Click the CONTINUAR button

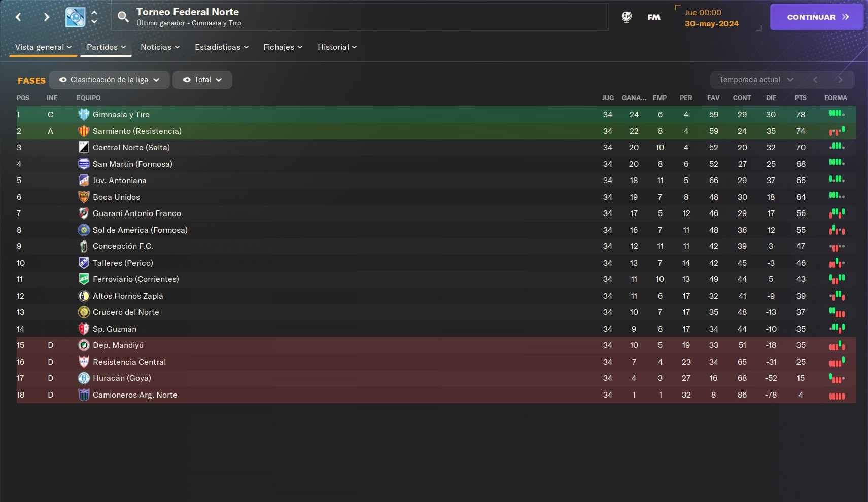click(817, 17)
